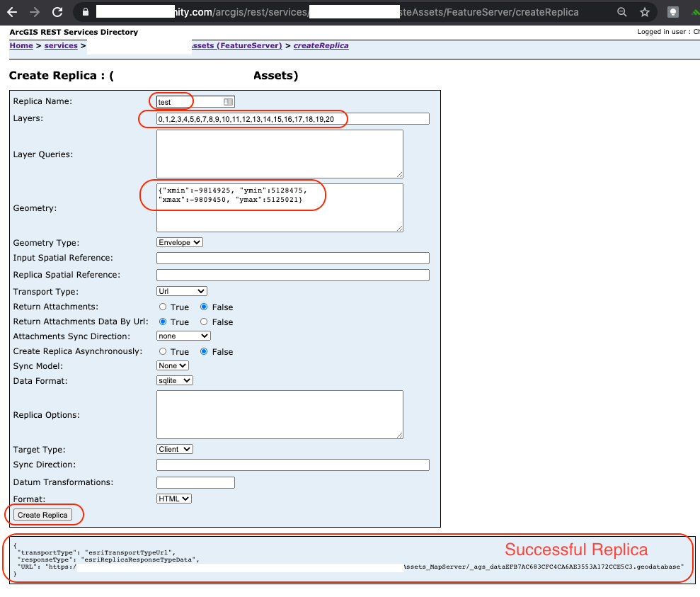Click the browser forward arrow

click(35, 12)
